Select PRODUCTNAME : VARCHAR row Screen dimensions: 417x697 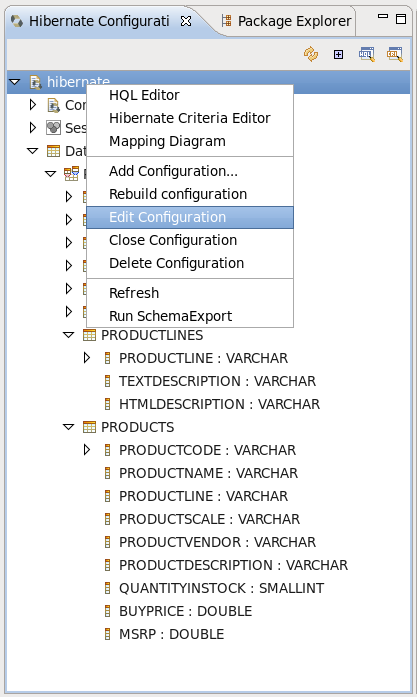tap(208, 473)
